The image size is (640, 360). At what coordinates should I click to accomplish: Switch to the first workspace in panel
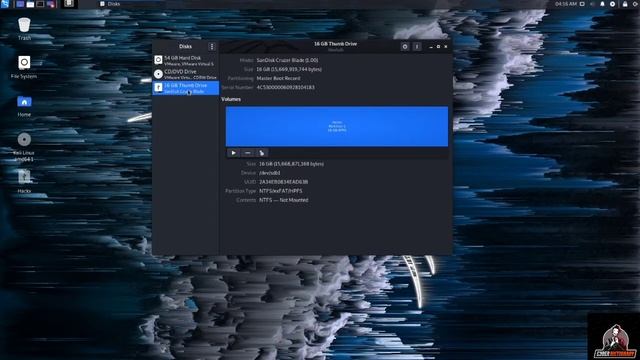(20, 4)
